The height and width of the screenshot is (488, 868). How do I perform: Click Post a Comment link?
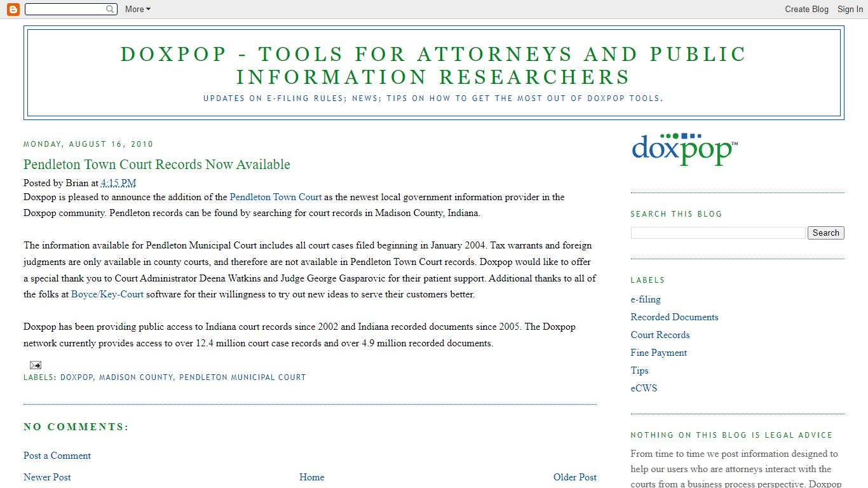click(57, 456)
